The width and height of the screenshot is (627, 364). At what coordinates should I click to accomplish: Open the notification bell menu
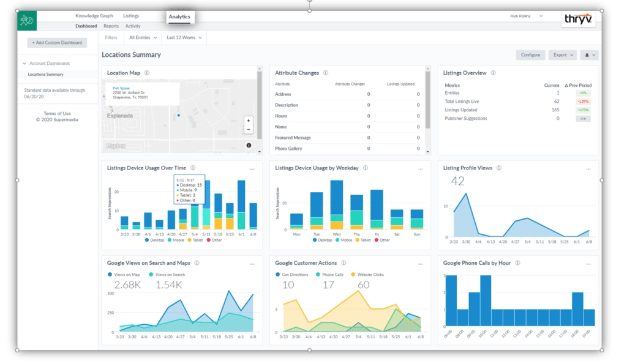point(590,55)
